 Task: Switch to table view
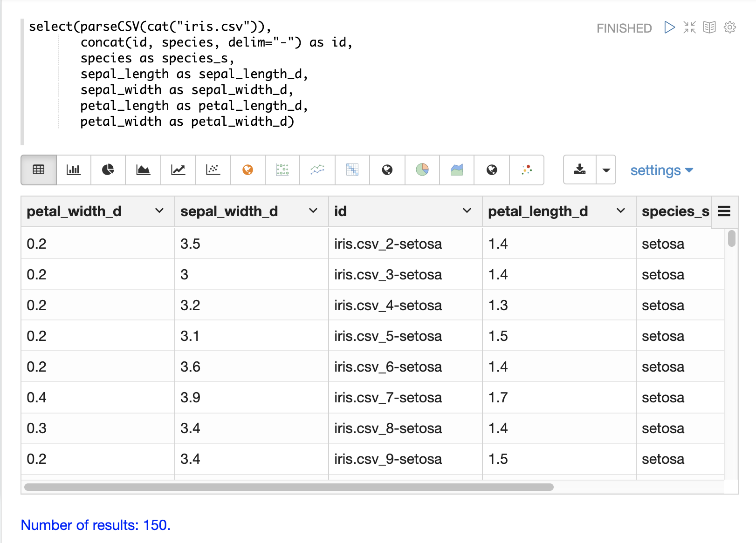(39, 170)
